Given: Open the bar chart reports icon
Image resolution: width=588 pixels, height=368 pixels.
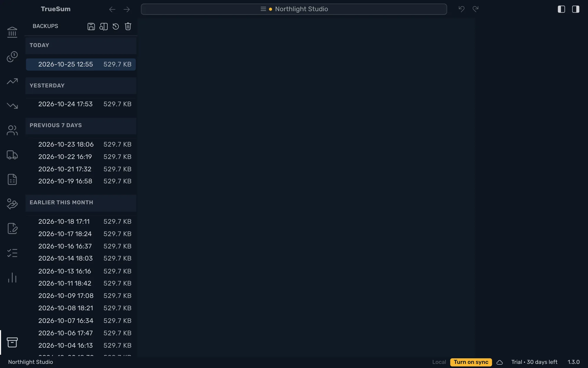Looking at the screenshot, I should [12, 278].
